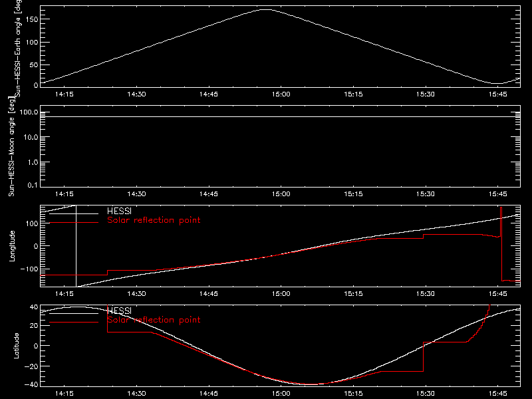Click Solar reflection point legend in Longitude plot

coord(154,220)
